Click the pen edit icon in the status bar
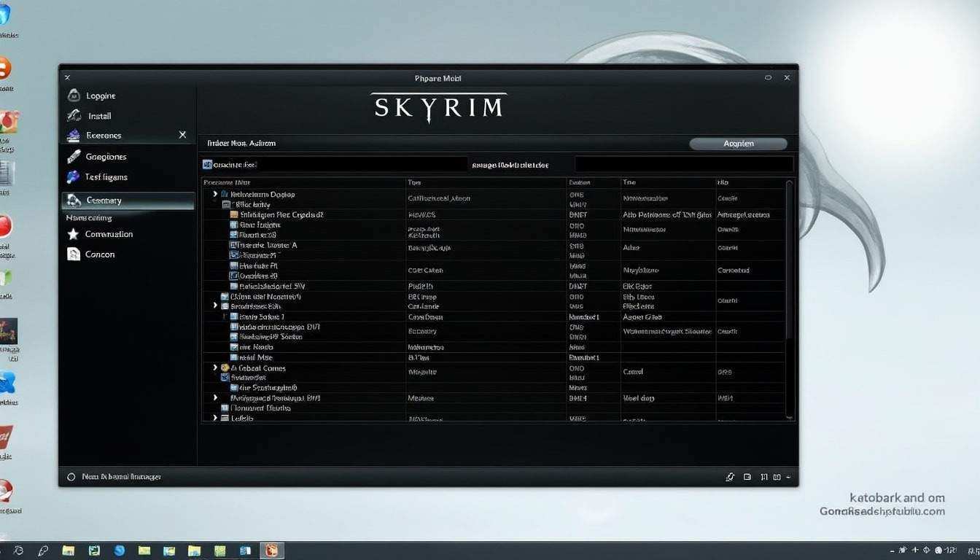The width and height of the screenshot is (980, 560). (x=730, y=476)
